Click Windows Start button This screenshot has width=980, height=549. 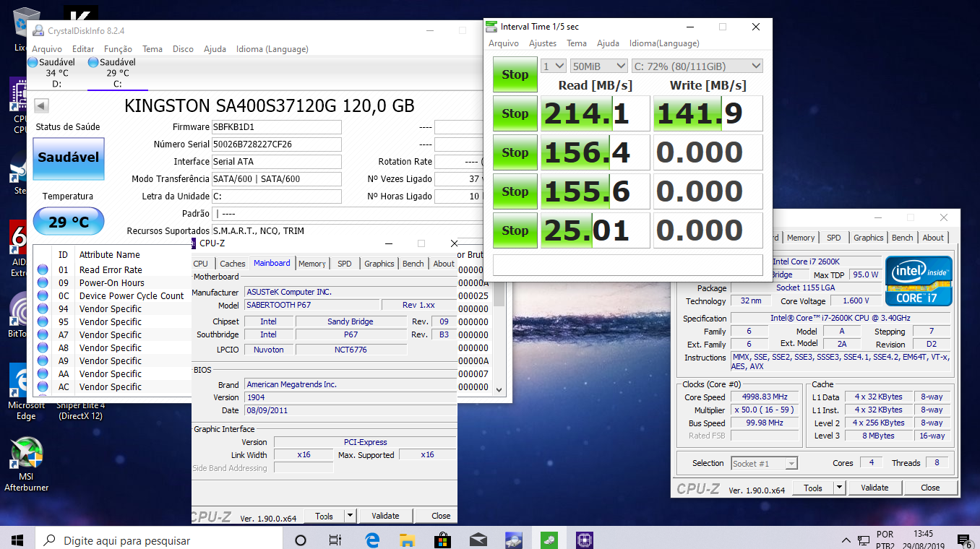point(17,540)
